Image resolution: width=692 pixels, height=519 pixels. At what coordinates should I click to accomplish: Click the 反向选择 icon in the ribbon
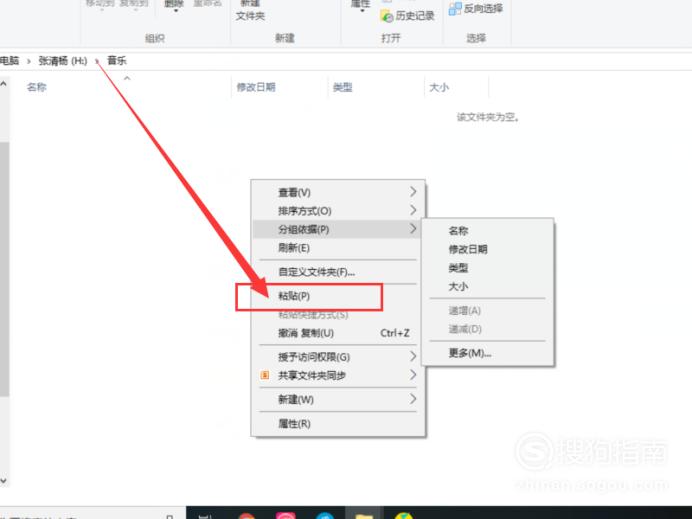click(455, 8)
